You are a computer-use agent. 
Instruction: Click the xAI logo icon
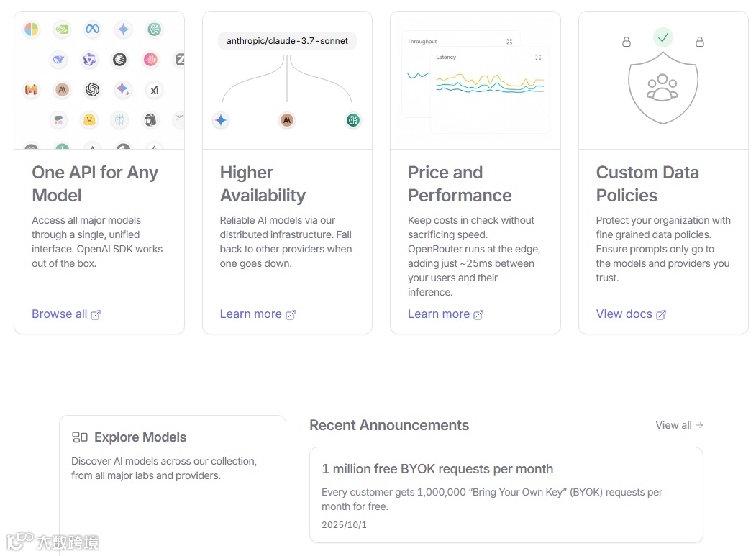click(154, 90)
